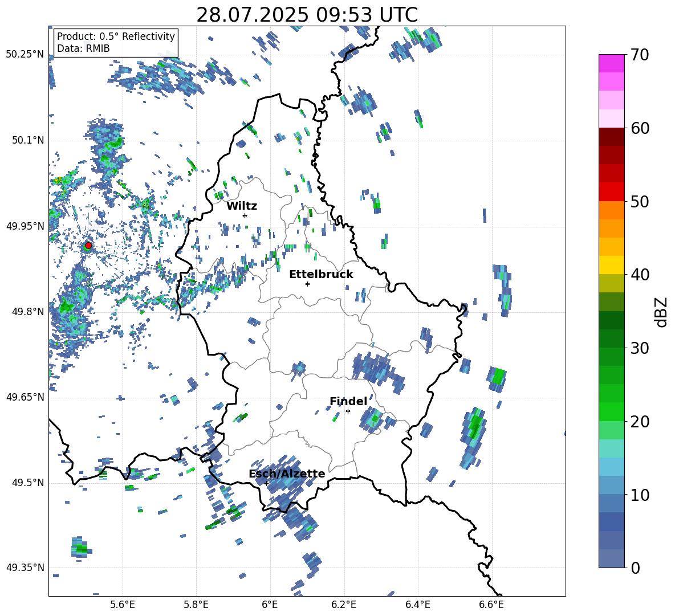Click the 20 dBZ colorbar tick label
675x616 pixels.
(x=640, y=421)
